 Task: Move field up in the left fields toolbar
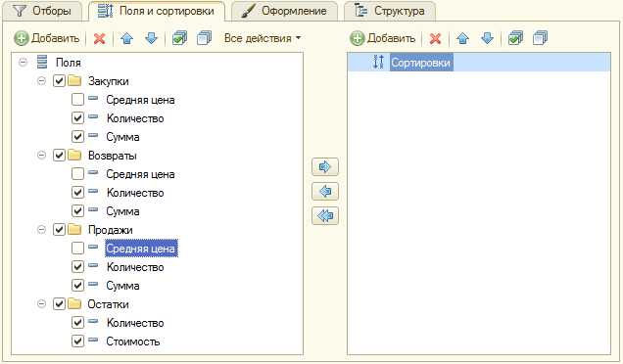[126, 38]
